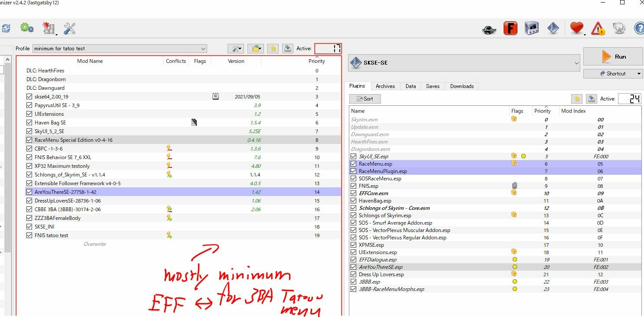The height and width of the screenshot is (317, 644).
Task: Open the Data tab
Action: coord(411,86)
